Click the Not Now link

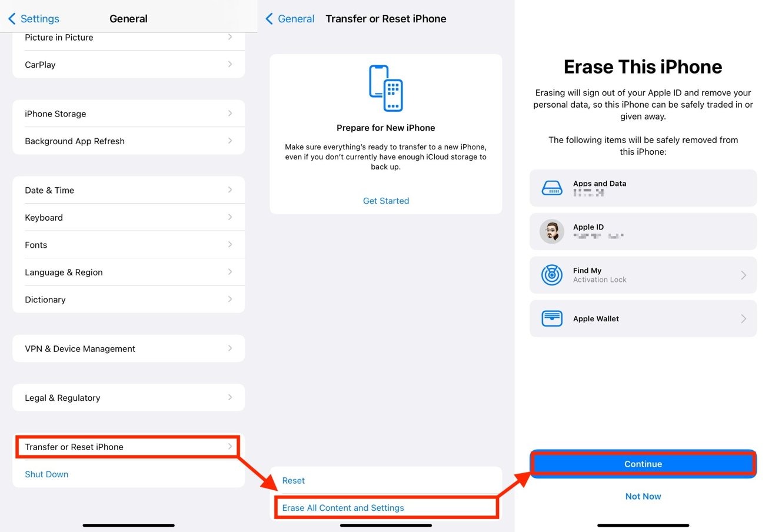tap(643, 496)
